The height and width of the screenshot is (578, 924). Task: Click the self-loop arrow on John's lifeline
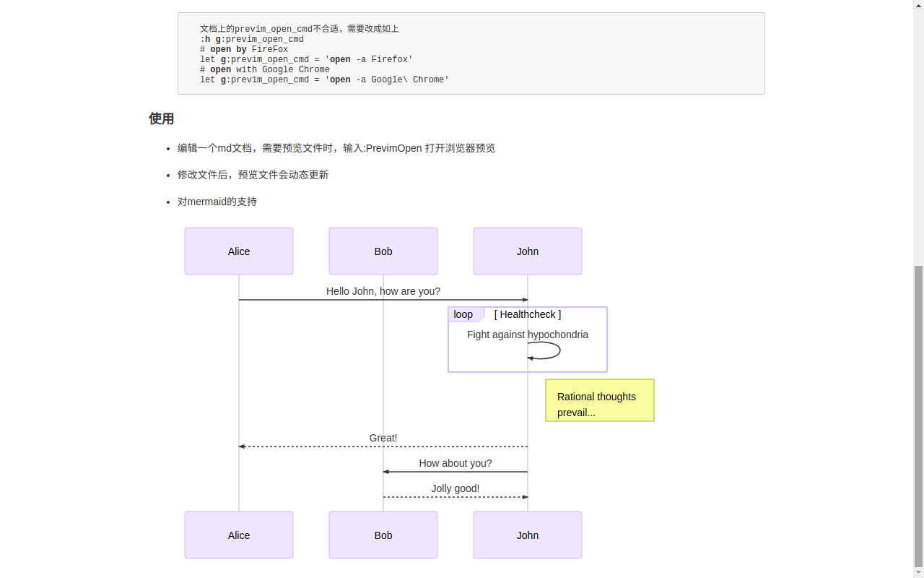click(544, 350)
